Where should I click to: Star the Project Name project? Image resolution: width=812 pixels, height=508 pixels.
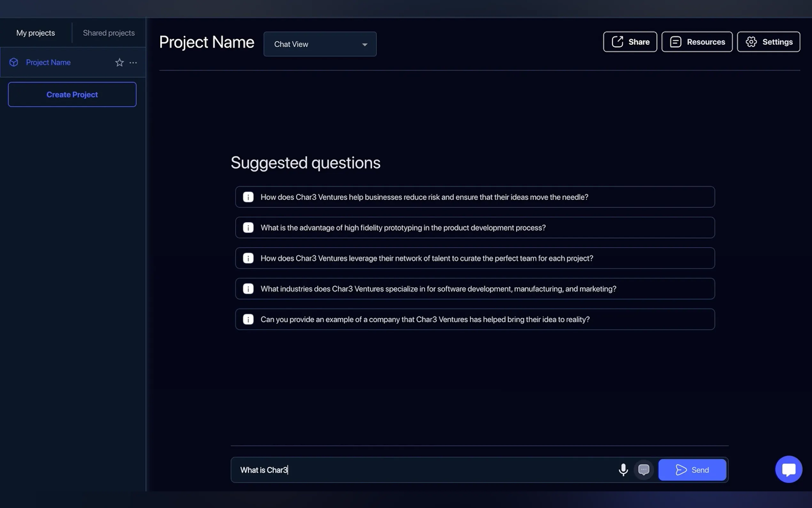pyautogui.click(x=120, y=62)
